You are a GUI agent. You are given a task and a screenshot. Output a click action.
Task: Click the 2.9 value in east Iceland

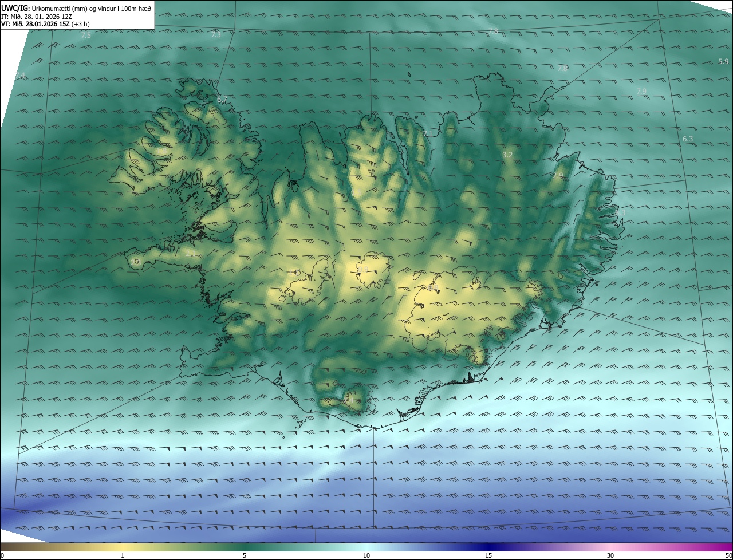(558, 175)
